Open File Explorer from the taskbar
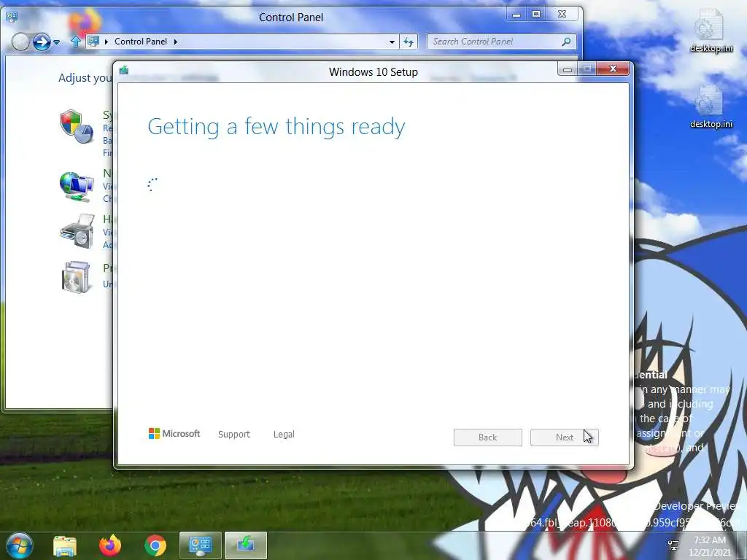The image size is (747, 560). (65, 546)
